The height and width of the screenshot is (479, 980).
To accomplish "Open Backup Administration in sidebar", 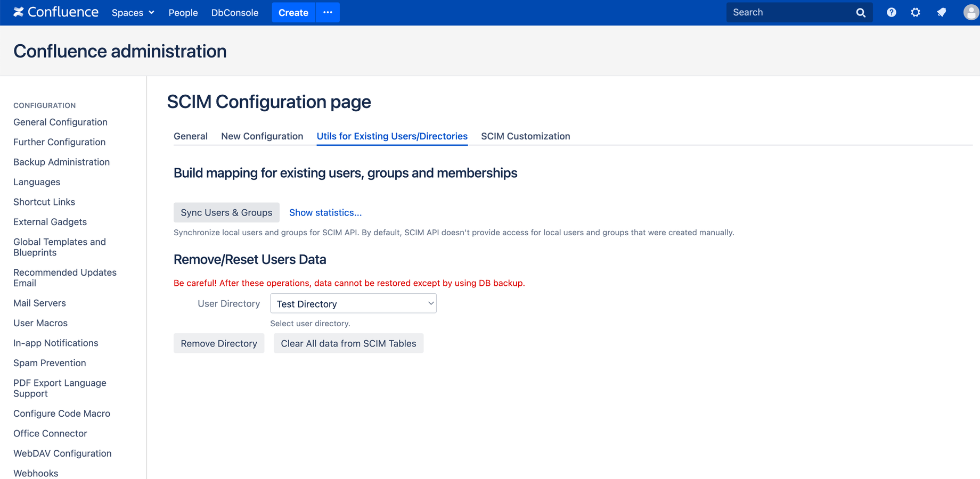I will pyautogui.click(x=61, y=162).
